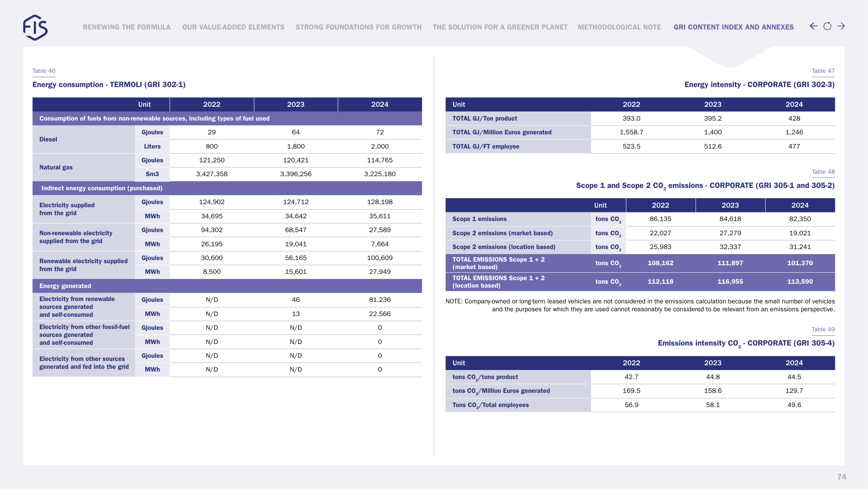868x489 pixels.
Task: Click Emissions intensity CO2 - CORPORATE title
Action: 746,344
